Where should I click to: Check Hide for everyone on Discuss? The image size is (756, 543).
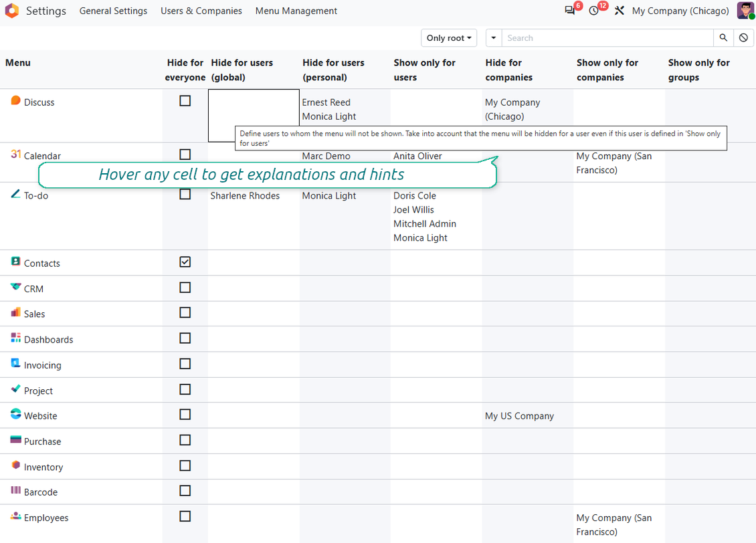(185, 101)
